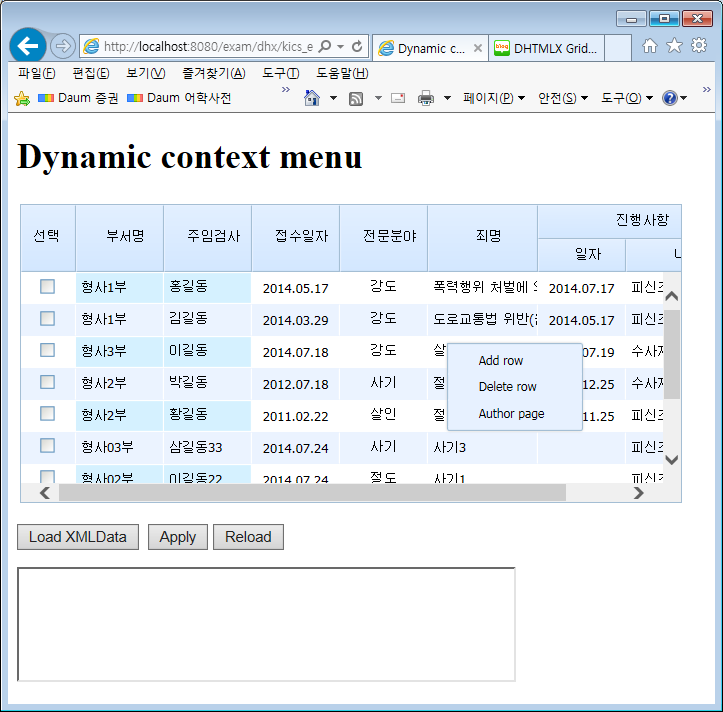Click the Reload button

pyautogui.click(x=248, y=537)
